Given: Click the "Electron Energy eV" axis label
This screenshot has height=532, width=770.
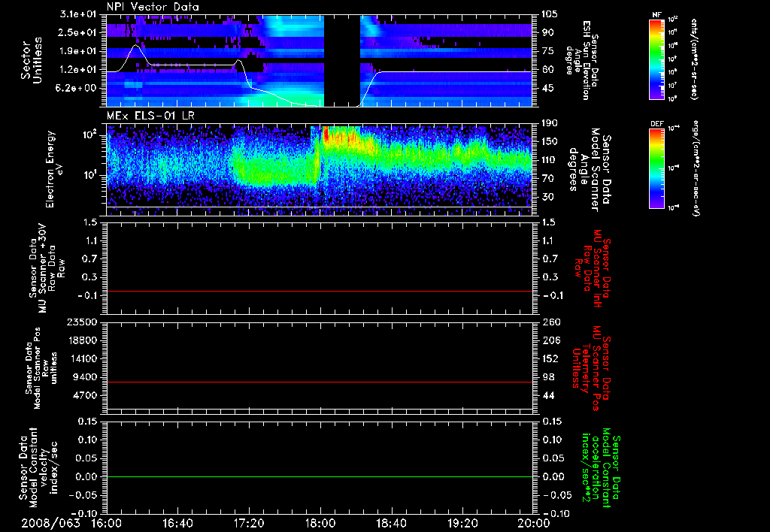Looking at the screenshot, I should click(55, 169).
